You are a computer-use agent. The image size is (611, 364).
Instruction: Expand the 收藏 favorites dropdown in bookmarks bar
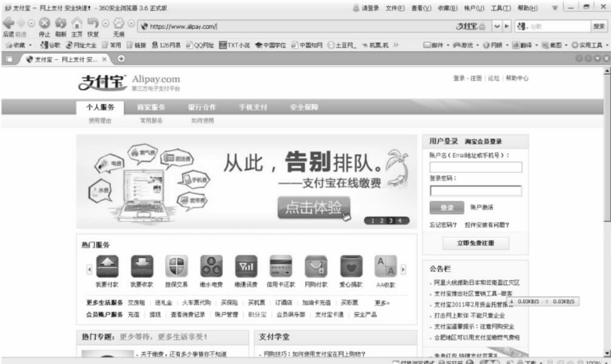click(x=30, y=45)
